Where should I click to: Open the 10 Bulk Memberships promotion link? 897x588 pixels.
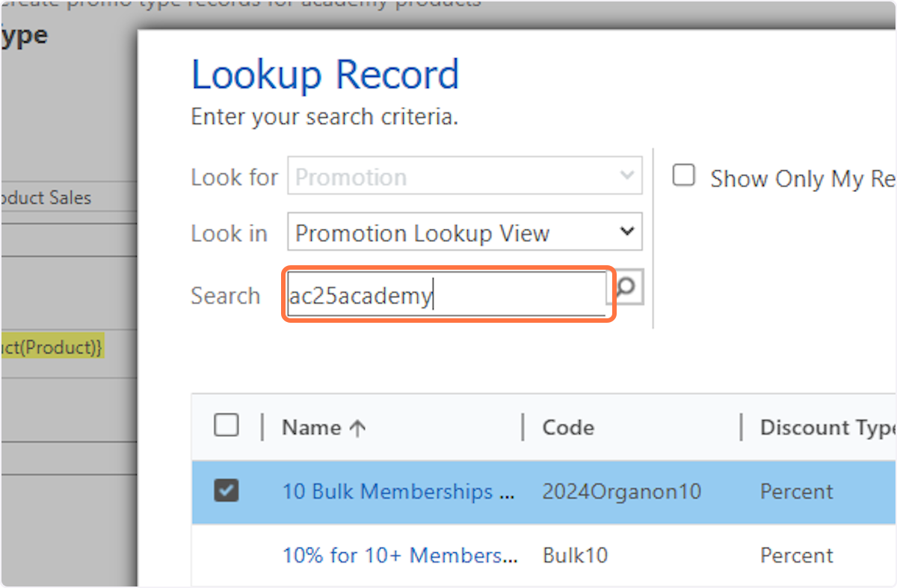coord(398,492)
